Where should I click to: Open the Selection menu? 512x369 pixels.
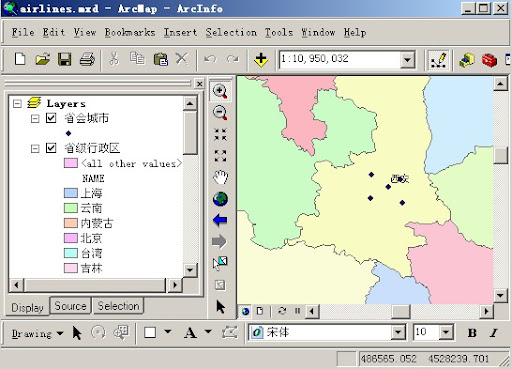tap(231, 33)
